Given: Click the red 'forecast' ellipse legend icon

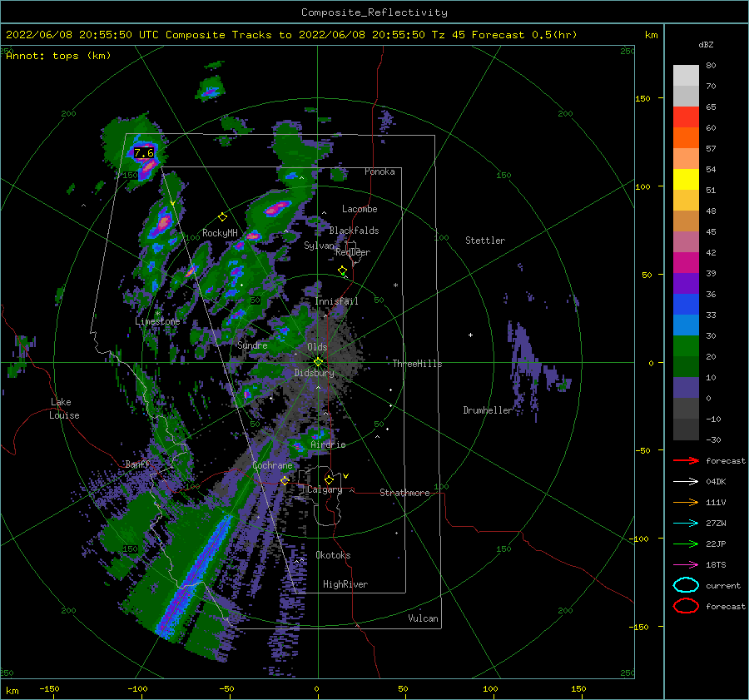Looking at the screenshot, I should click(686, 606).
